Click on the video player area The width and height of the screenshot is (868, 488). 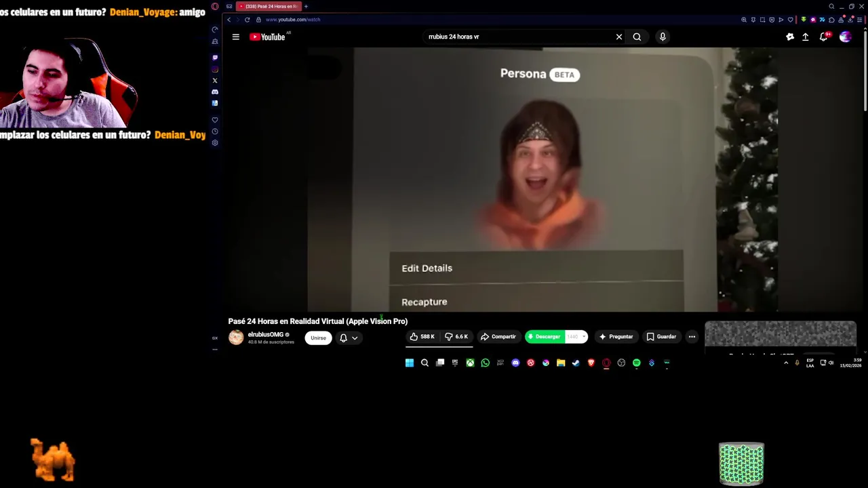click(x=542, y=180)
